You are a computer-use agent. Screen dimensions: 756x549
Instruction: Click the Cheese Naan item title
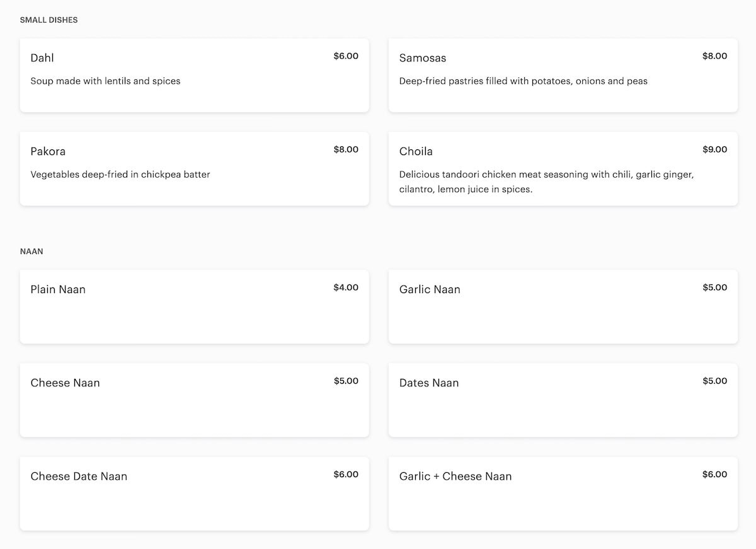pos(65,383)
